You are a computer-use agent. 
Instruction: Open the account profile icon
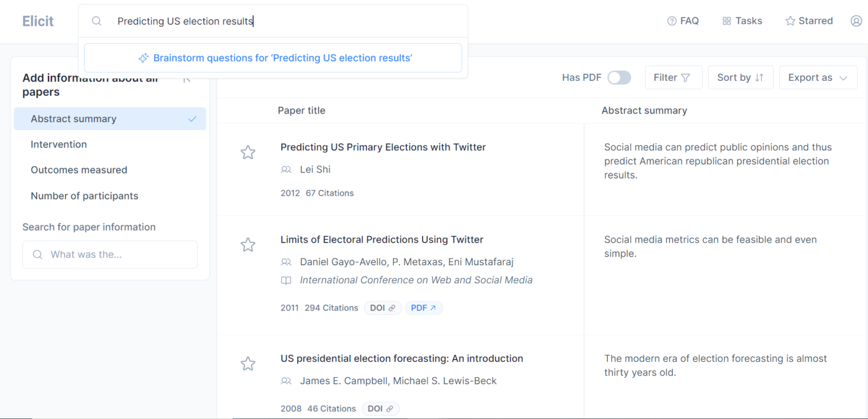(856, 20)
